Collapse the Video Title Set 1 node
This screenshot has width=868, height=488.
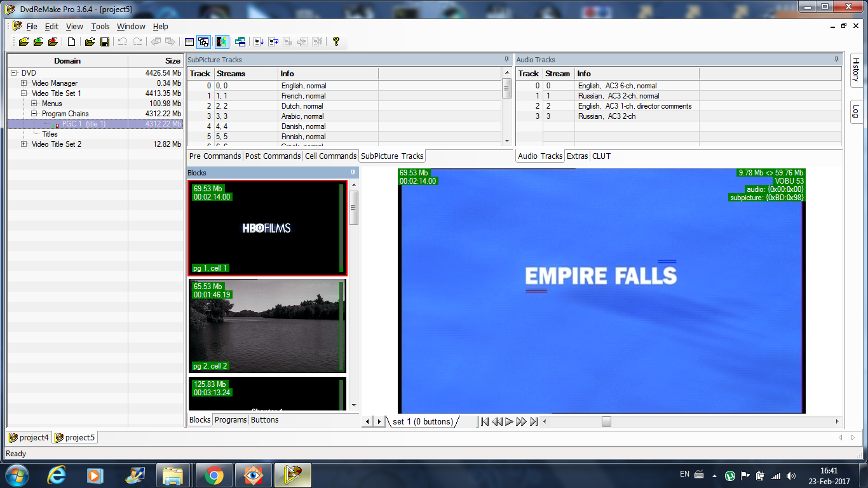pyautogui.click(x=24, y=93)
